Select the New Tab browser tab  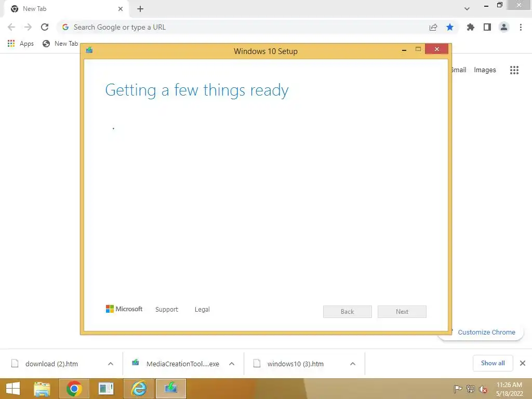pos(66,9)
